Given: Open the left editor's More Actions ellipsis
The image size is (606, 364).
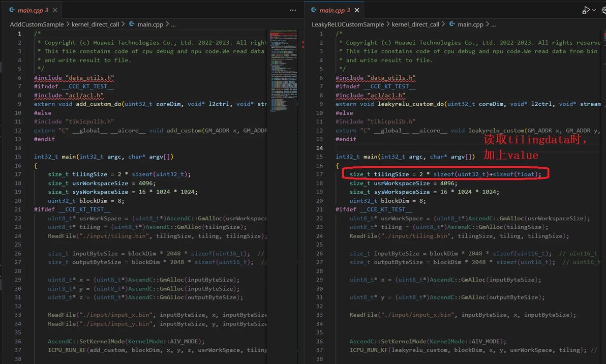Looking at the screenshot, I should [x=292, y=11].
